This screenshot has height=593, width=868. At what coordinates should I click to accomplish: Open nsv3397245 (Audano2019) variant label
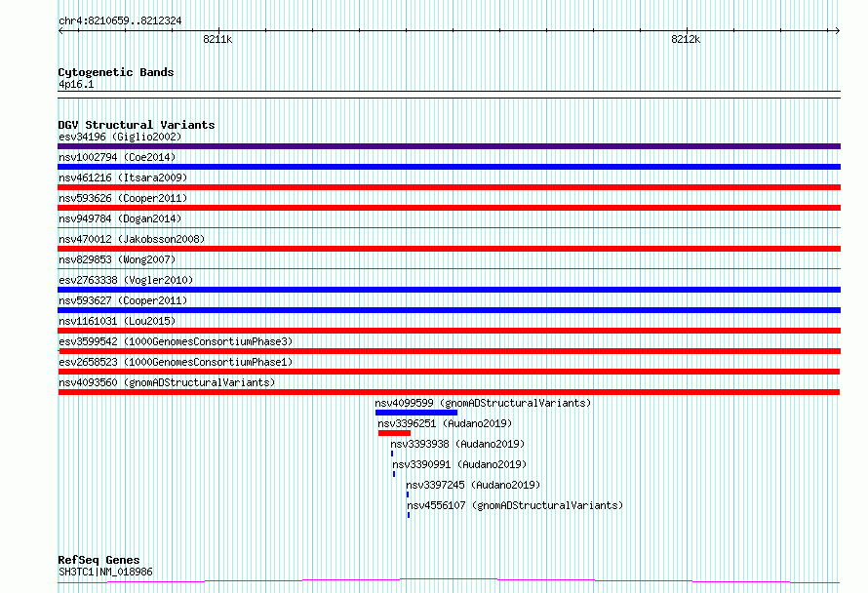pyautogui.click(x=473, y=485)
